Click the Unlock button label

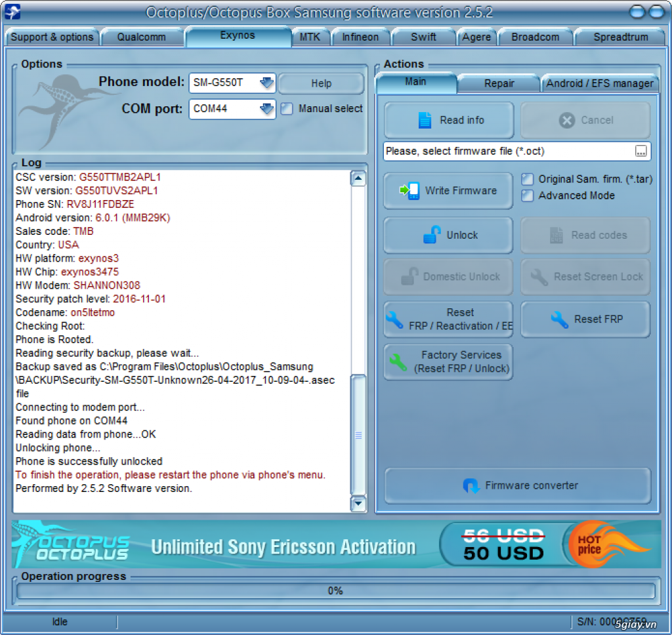(462, 236)
